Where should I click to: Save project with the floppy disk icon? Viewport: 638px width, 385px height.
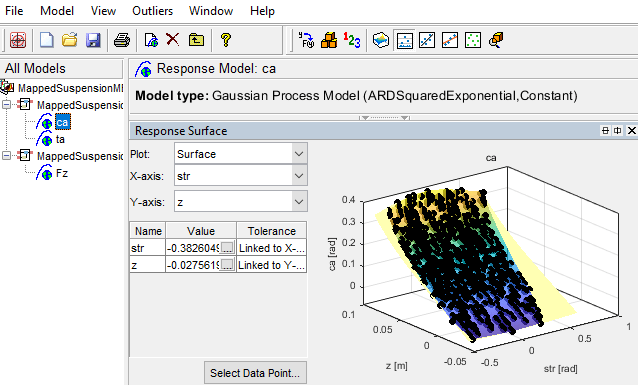coord(93,40)
